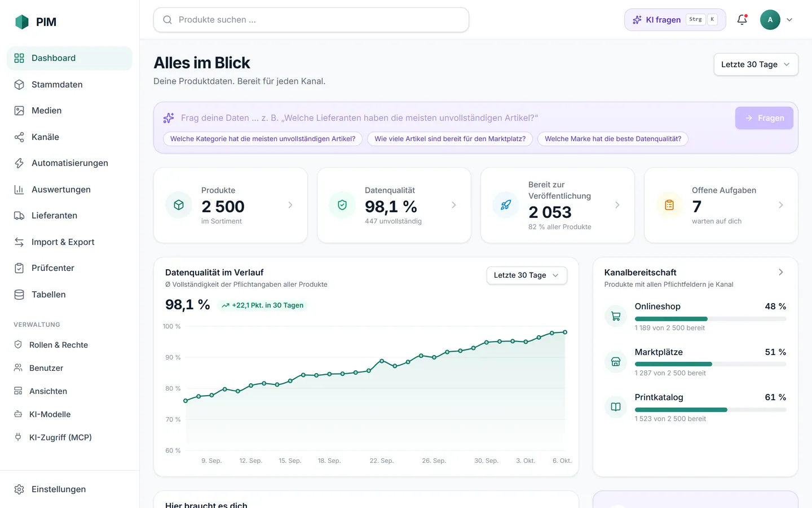This screenshot has height=508, width=812.
Task: Select suggestion about Artikel bereit für Marktplatz
Action: tap(450, 139)
